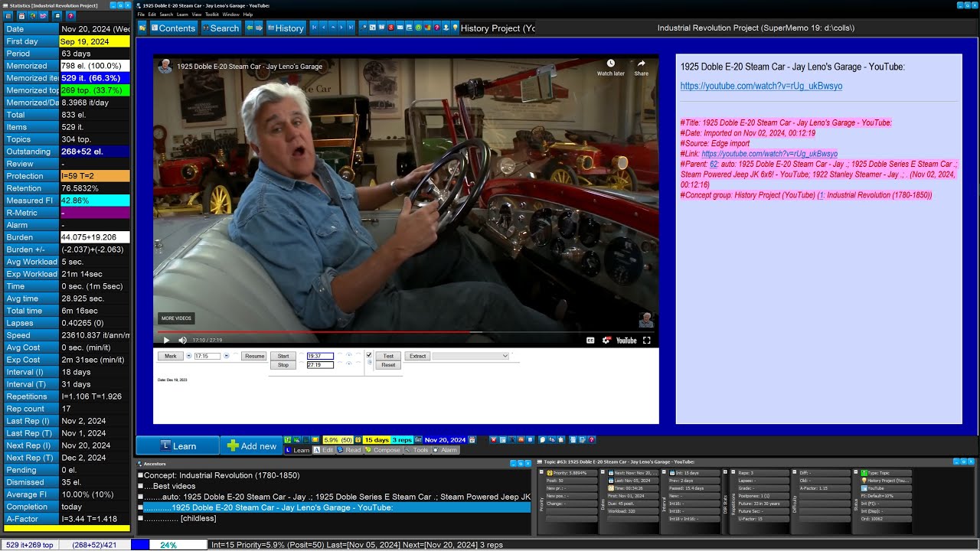Screen dimensions: 980x551
Task: Switch to the Edit tab
Action: tap(324, 450)
